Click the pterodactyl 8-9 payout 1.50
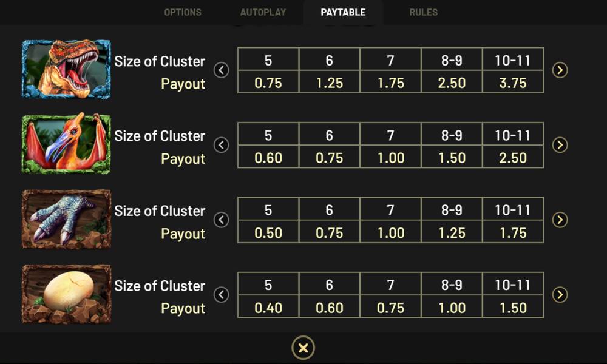 452,158
